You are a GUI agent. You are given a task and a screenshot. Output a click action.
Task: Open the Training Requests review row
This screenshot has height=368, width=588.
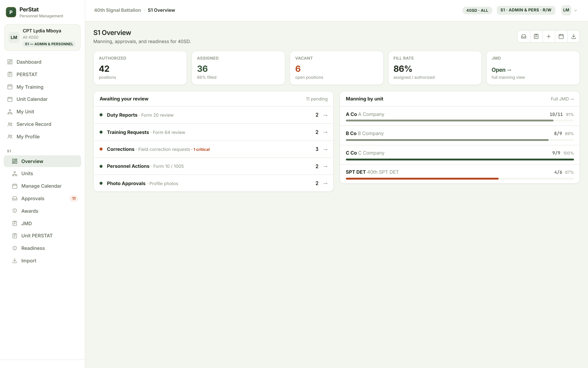click(x=214, y=132)
